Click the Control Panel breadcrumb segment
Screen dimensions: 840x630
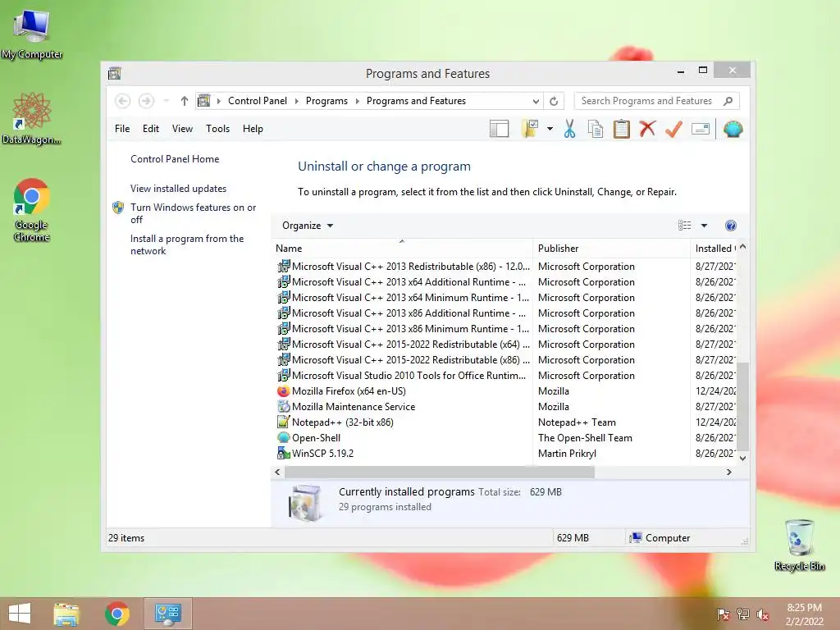(257, 101)
